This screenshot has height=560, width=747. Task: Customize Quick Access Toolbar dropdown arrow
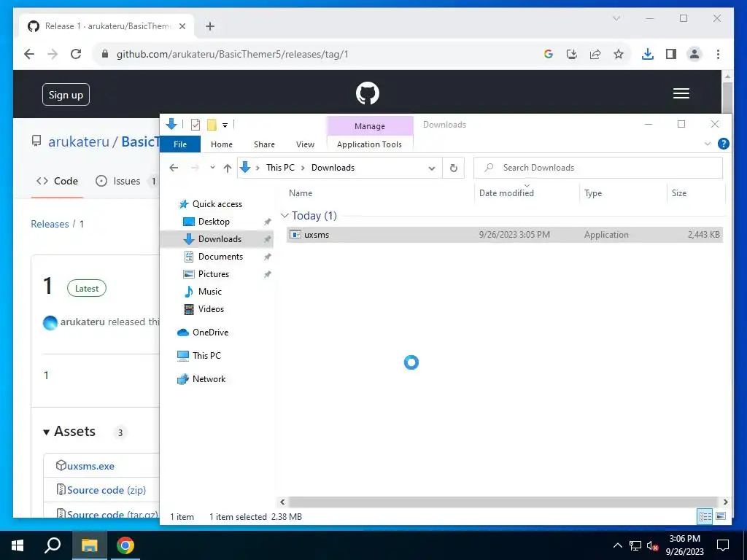[225, 125]
